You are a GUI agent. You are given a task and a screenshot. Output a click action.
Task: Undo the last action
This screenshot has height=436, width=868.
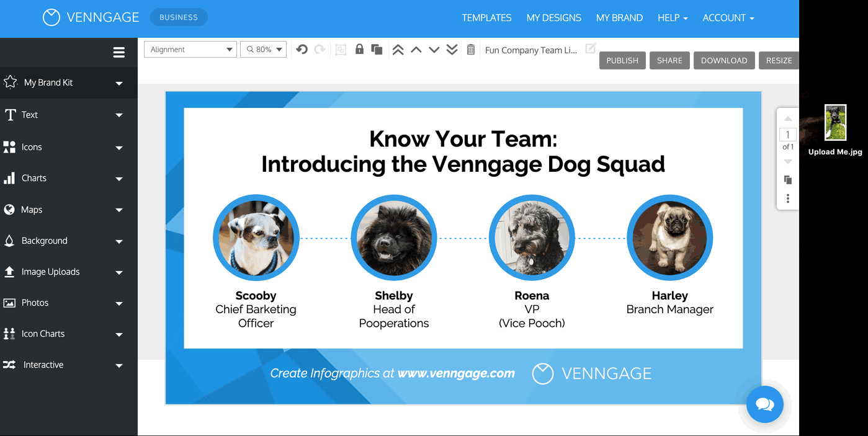pos(302,50)
